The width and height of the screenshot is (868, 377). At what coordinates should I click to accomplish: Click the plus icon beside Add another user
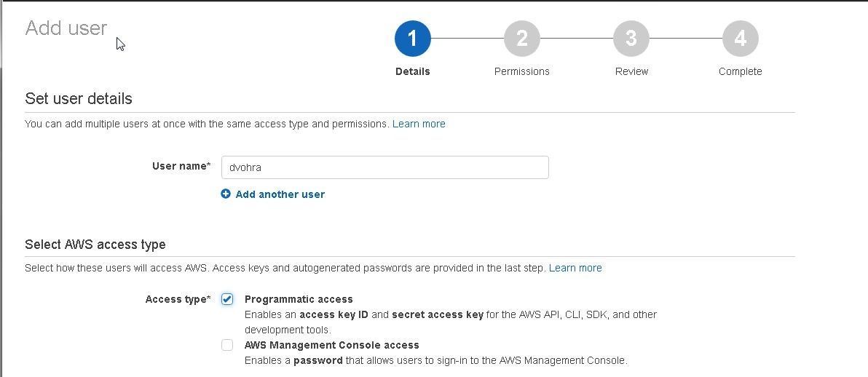coord(225,194)
